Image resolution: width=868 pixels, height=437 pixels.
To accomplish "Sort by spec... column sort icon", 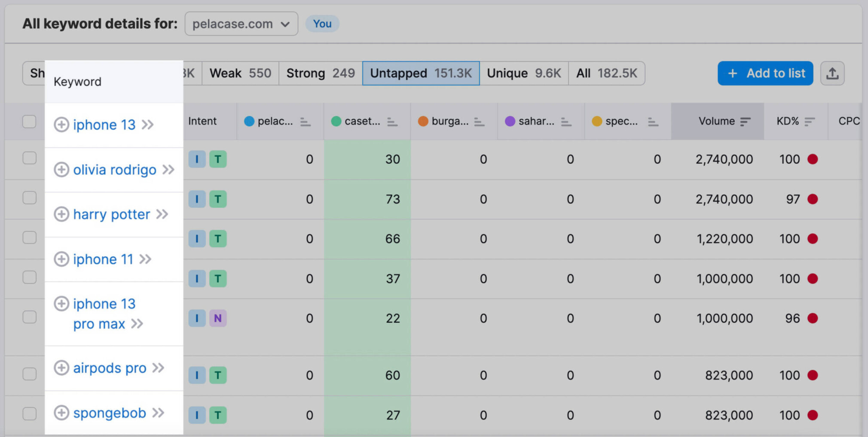I will [653, 122].
